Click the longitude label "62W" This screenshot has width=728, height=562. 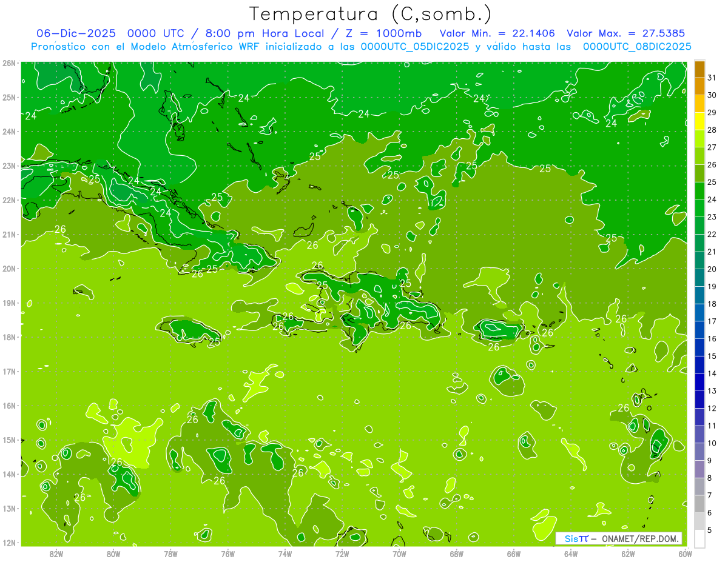click(628, 554)
